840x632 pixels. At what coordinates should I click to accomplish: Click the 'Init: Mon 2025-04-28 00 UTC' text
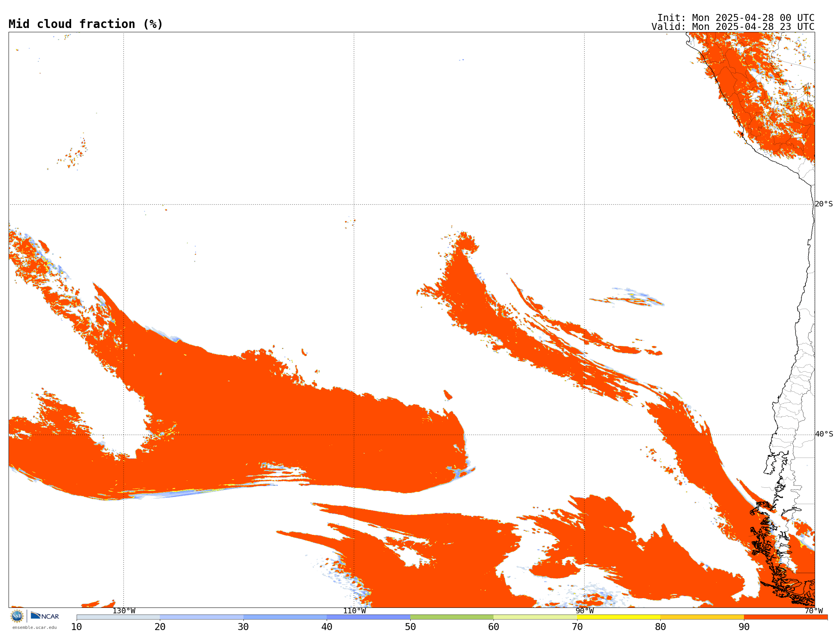[x=736, y=18]
